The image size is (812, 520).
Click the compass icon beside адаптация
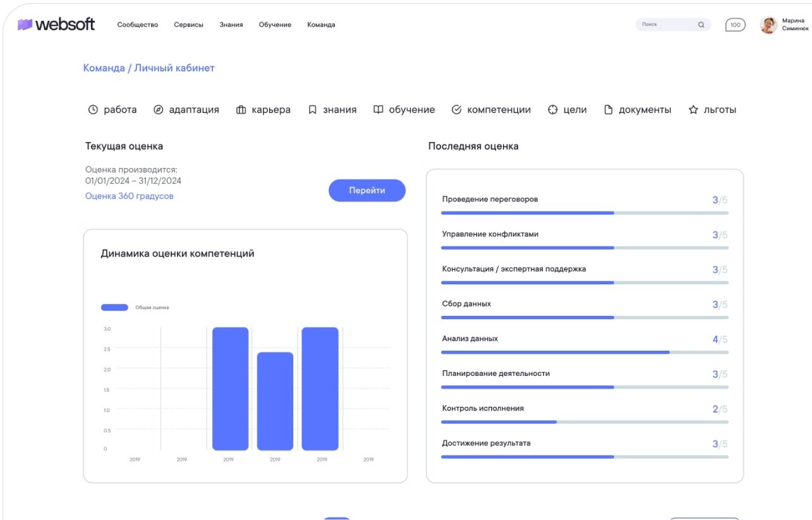coord(159,110)
